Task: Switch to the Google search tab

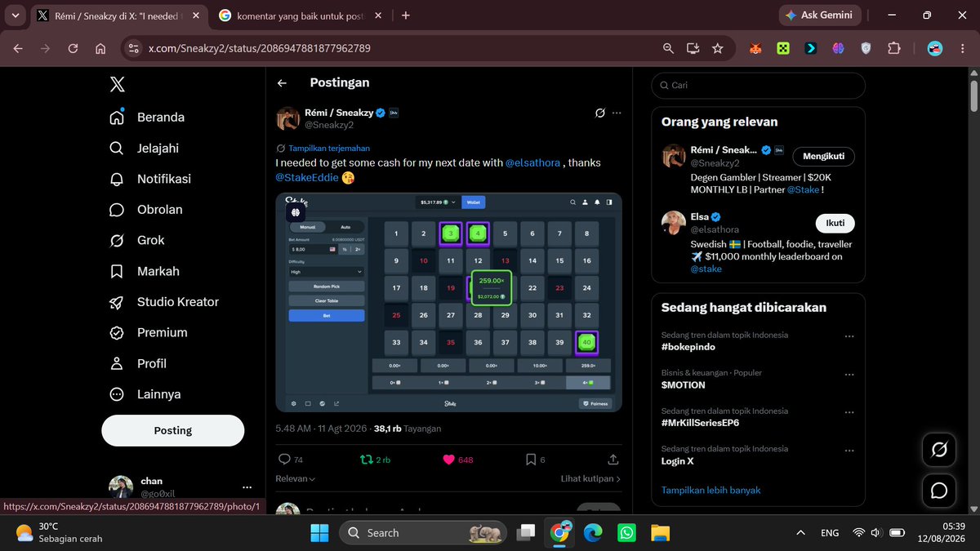Action: (x=298, y=16)
